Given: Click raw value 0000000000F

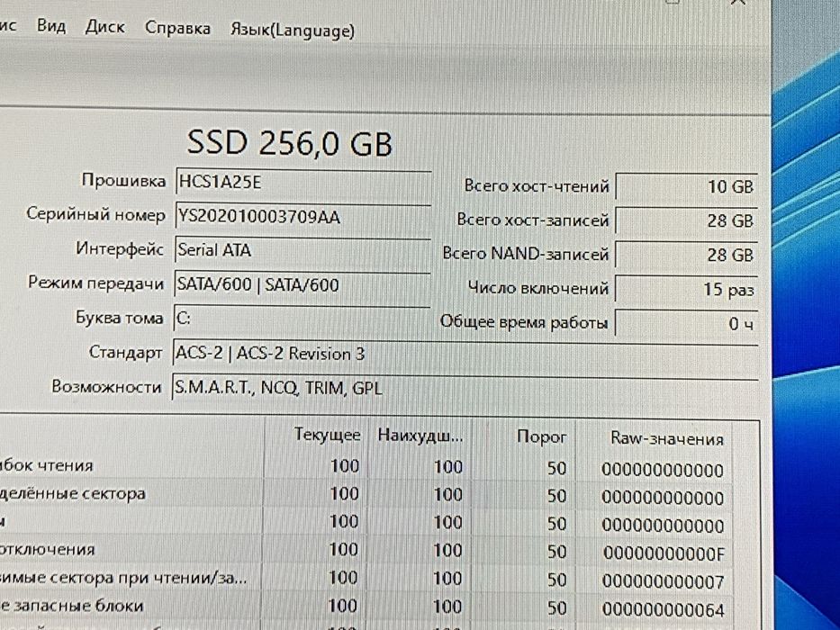Looking at the screenshot, I should click(x=664, y=553).
